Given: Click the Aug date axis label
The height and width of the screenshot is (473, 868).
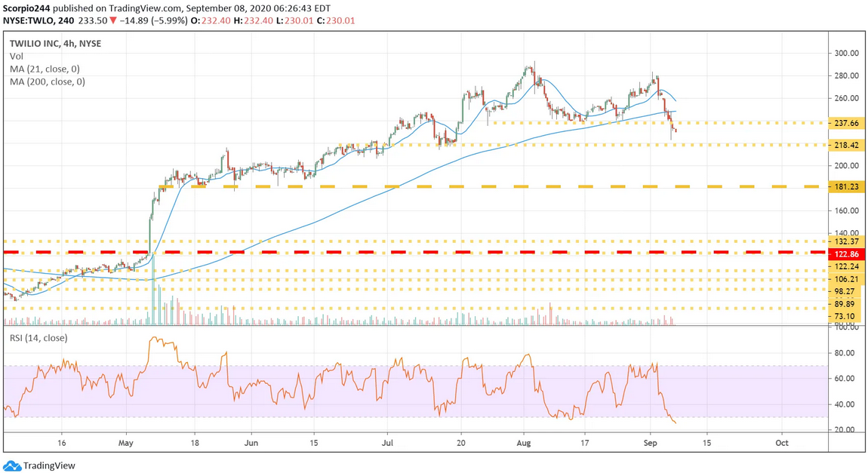Looking at the screenshot, I should coord(524,443).
